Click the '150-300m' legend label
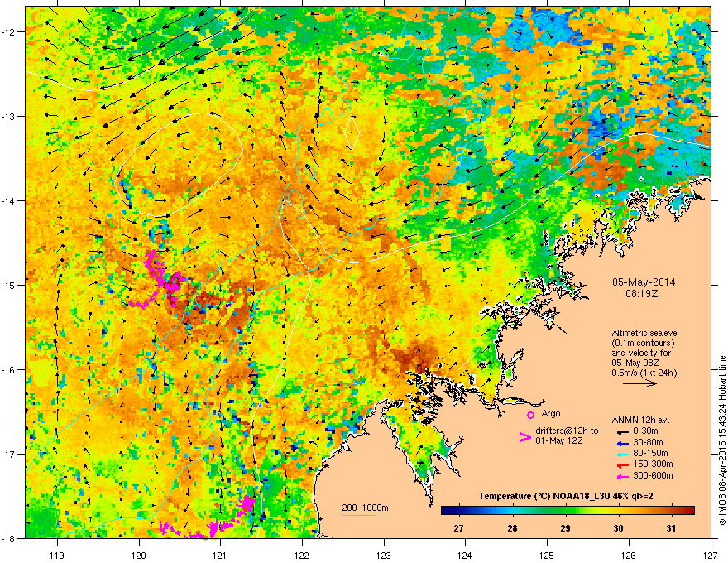The height and width of the screenshot is (563, 728). [x=653, y=464]
